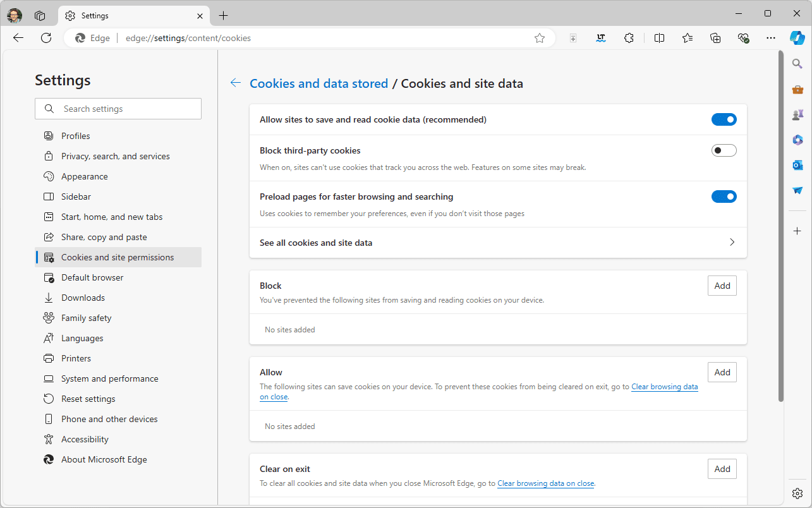Viewport: 812px width, 508px height.
Task: Open Clear browsing data on close link under Clear on exit
Action: [546, 483]
